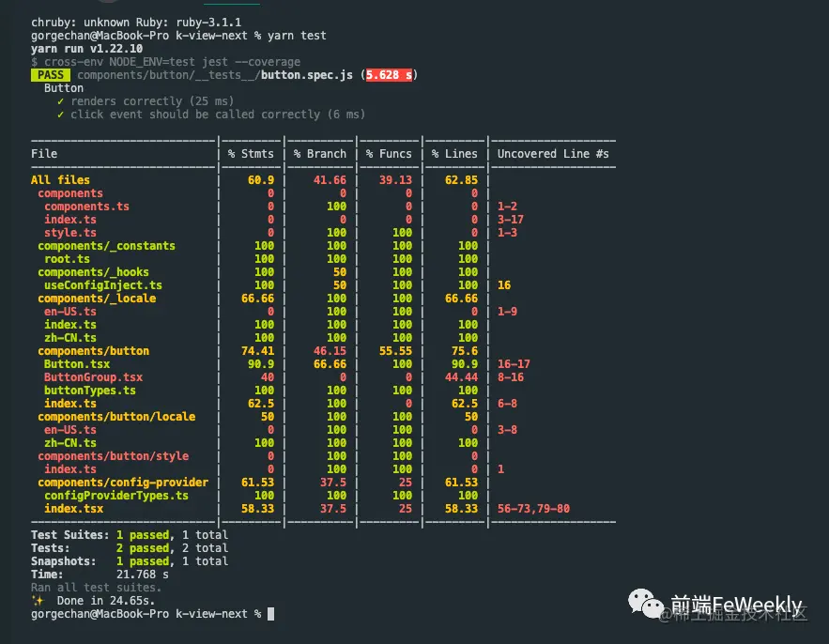Image resolution: width=829 pixels, height=644 pixels.
Task: Click uncovered lines '1-9'
Action: click(507, 312)
